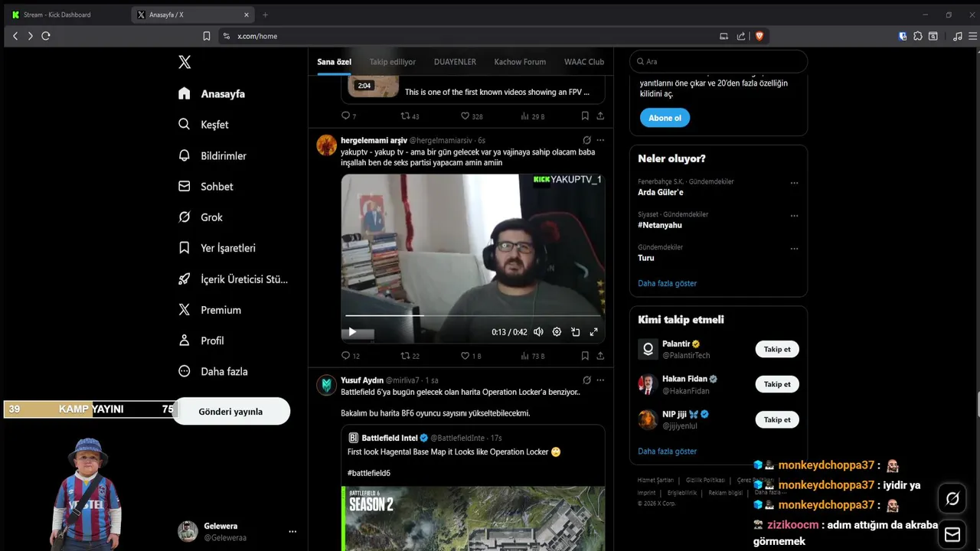The height and width of the screenshot is (551, 980).
Task: Open video settings gear
Action: (557, 332)
